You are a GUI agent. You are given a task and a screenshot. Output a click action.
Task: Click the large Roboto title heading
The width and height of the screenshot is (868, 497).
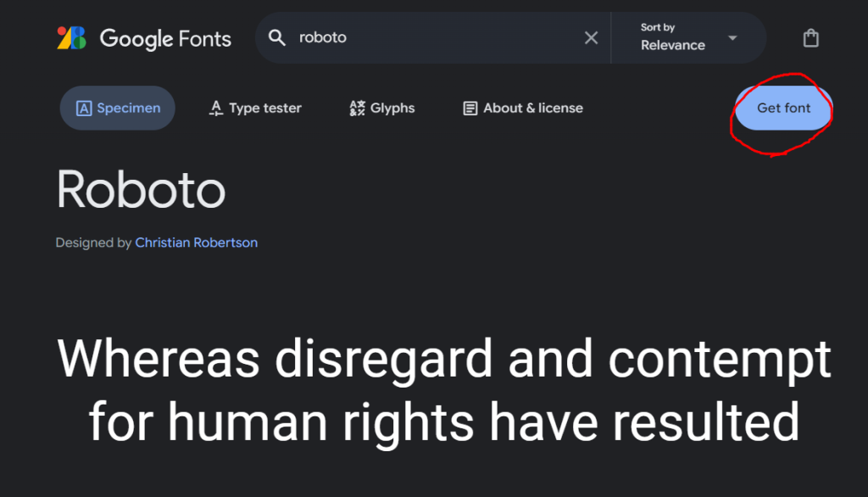[x=142, y=190]
